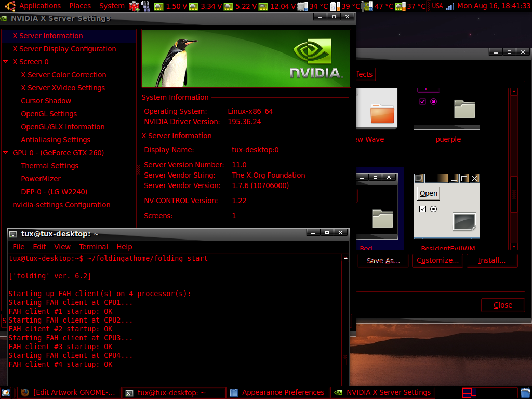Click display name value tux-desktop:0
Screen dimensions: 532x399
click(x=255, y=150)
